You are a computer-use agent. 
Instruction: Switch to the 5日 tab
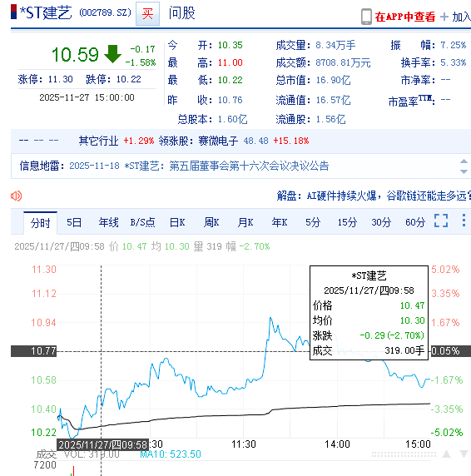[x=74, y=222]
